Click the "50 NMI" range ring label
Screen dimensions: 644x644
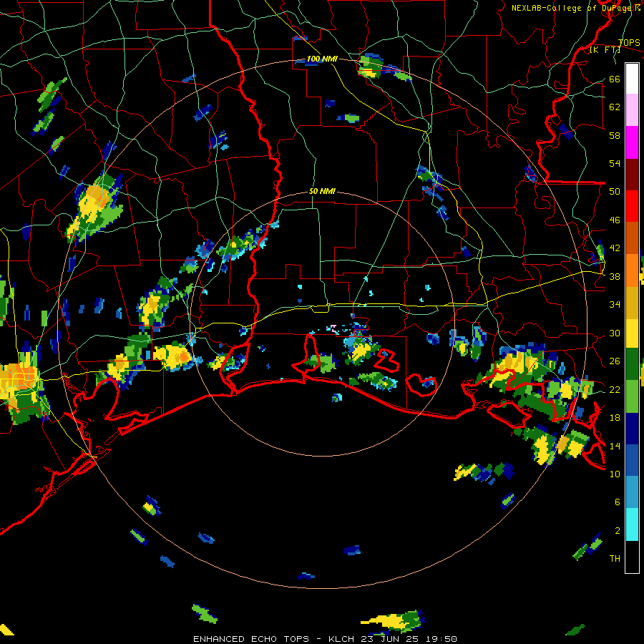click(322, 191)
